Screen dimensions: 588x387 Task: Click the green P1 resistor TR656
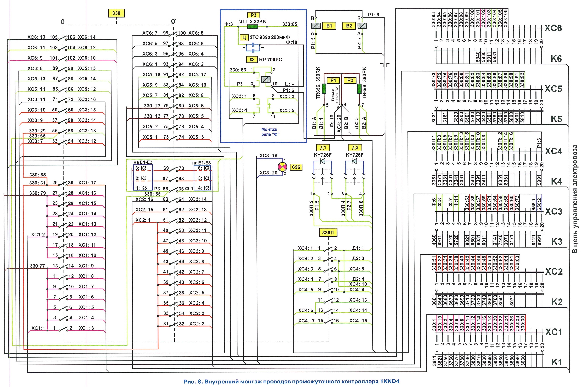[324, 89]
